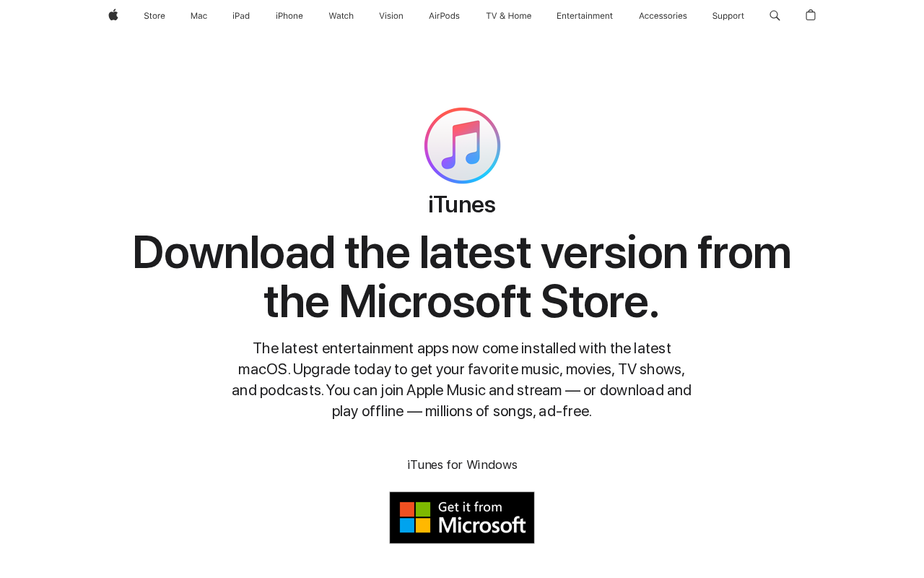Click the Get it from Microsoft badge

tap(462, 517)
